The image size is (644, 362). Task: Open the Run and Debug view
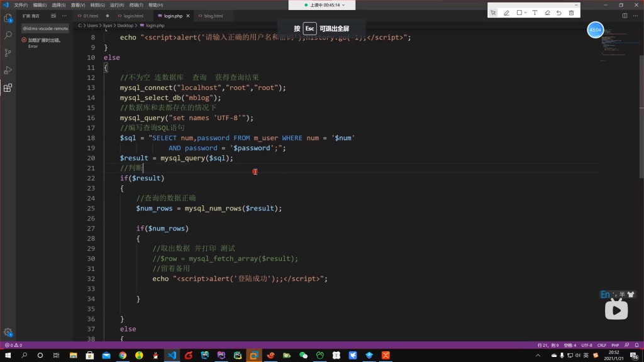point(8,70)
